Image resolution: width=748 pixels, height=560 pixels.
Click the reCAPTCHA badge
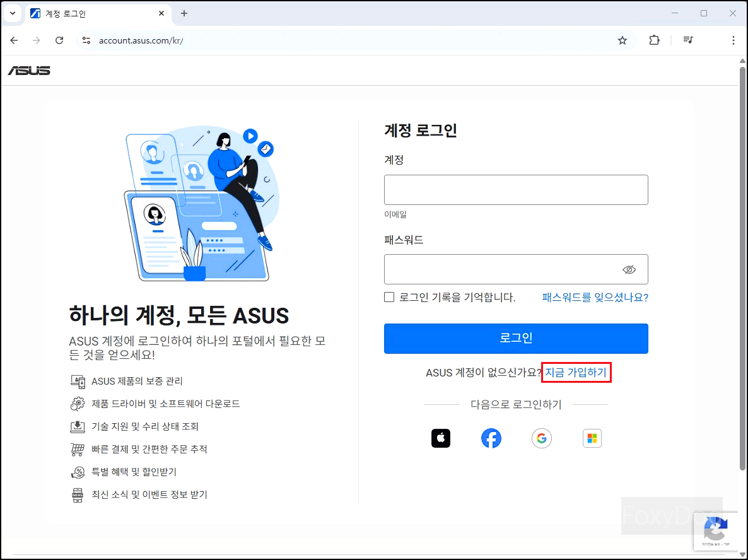click(716, 531)
